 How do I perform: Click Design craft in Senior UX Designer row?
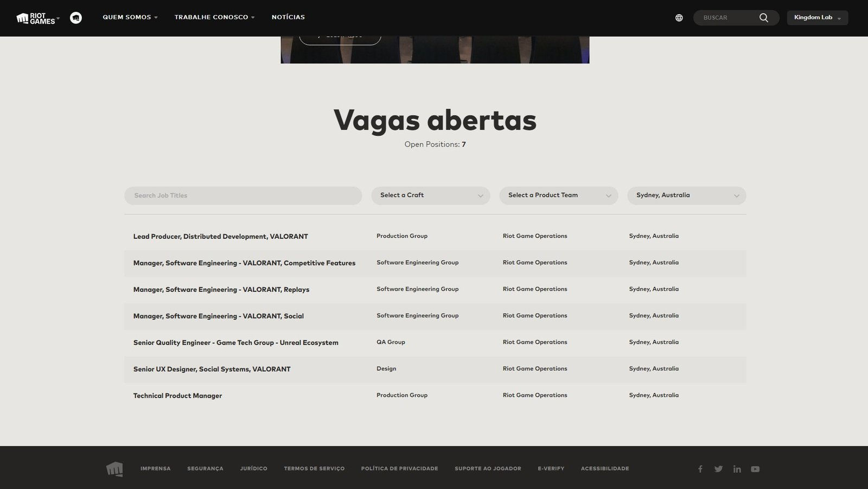pyautogui.click(x=386, y=369)
